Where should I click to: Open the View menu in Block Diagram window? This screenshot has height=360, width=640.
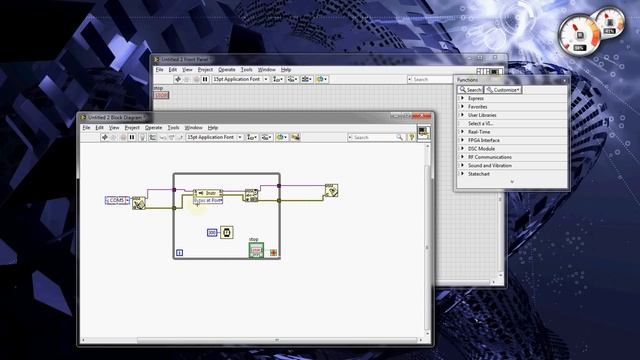114,128
